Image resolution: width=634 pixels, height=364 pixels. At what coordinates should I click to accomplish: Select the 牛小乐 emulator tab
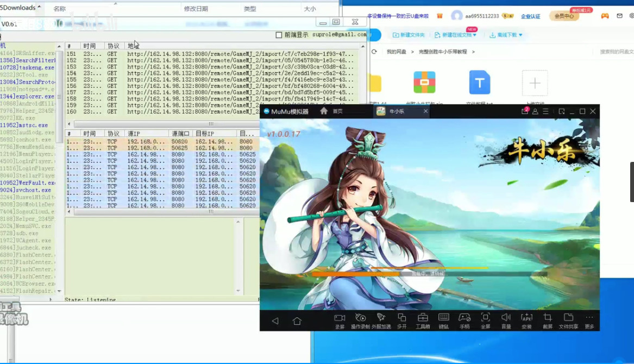pyautogui.click(x=397, y=111)
